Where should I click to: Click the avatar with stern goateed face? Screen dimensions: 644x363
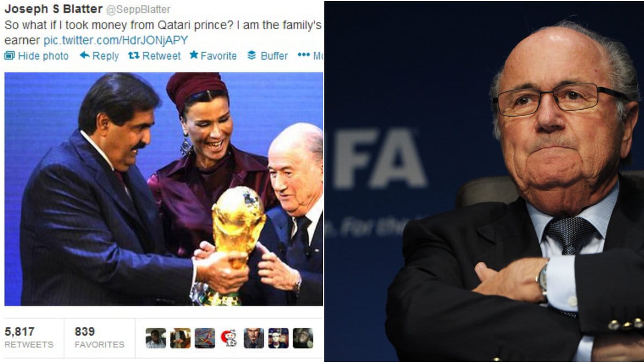(x=254, y=338)
